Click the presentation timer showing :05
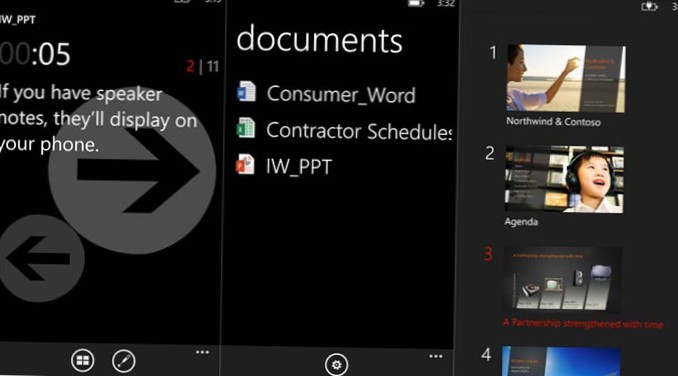 (35, 54)
